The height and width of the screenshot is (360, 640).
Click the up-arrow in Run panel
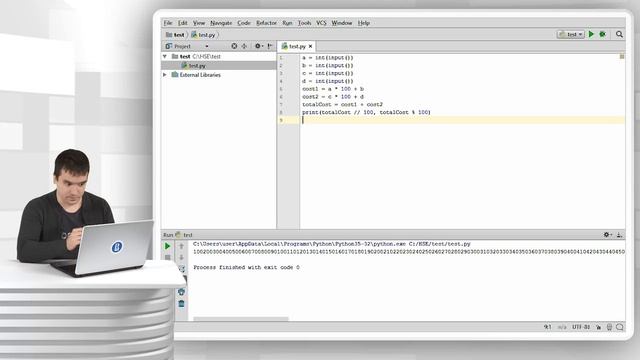point(182,246)
